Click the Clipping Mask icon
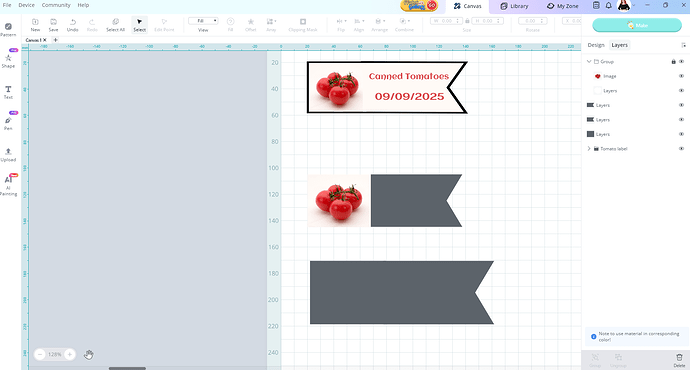Screen dimensions: 690x370 303,25
